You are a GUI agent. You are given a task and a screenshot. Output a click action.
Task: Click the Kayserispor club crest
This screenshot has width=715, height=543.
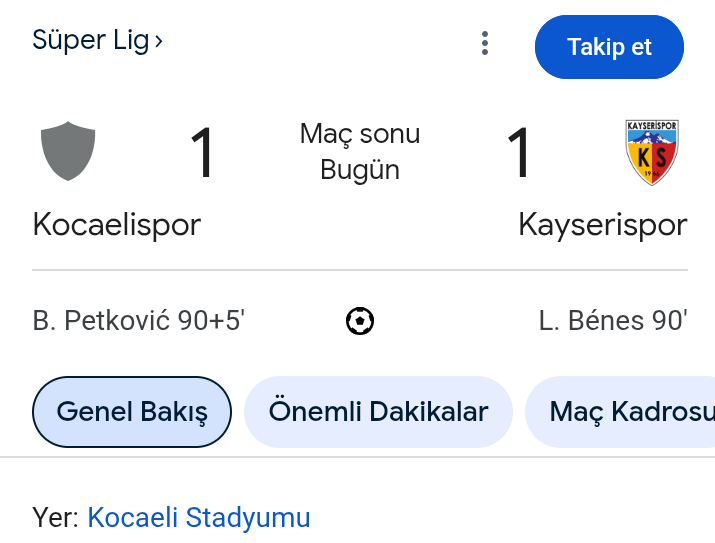(x=652, y=152)
